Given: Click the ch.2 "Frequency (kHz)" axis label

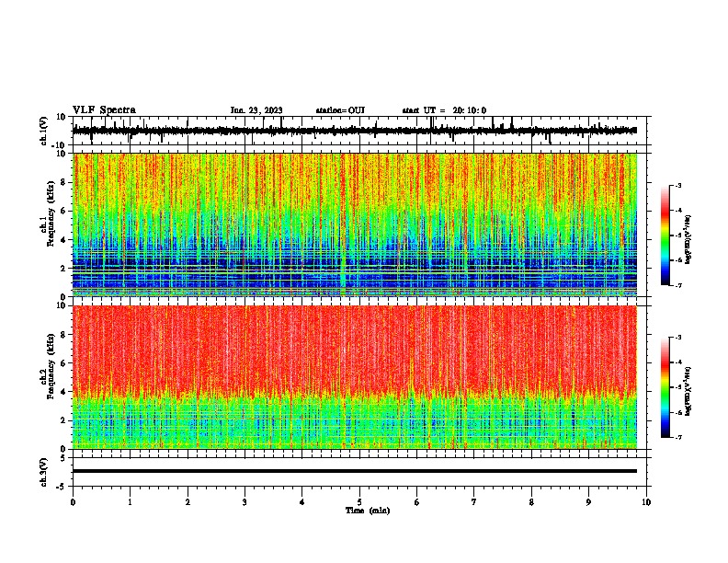Looking at the screenshot, I should pos(51,365).
